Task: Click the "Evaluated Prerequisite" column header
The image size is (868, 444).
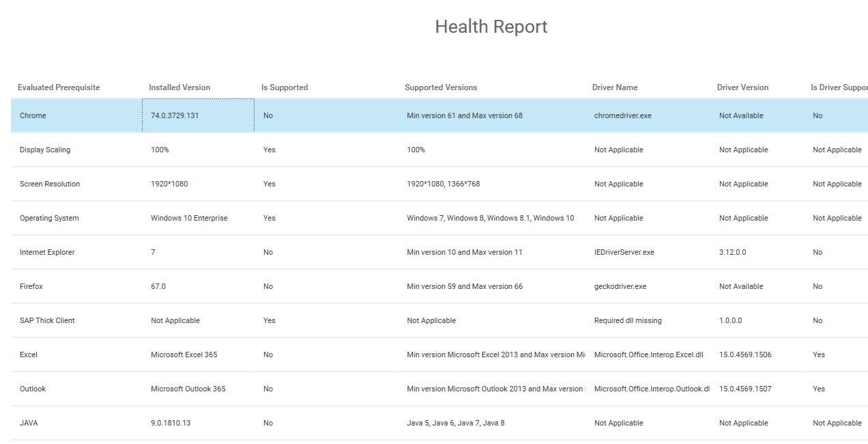Action: click(x=59, y=87)
